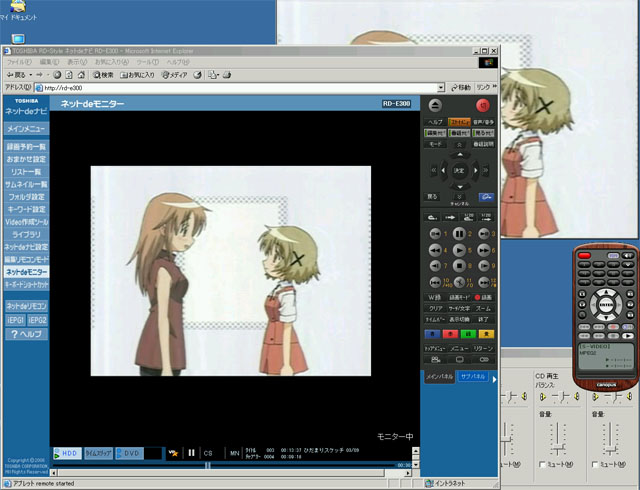Image resolution: width=640 pixels, height=490 pixels.
Task: Click the chapter-split scissors button
Action: [x=459, y=282]
